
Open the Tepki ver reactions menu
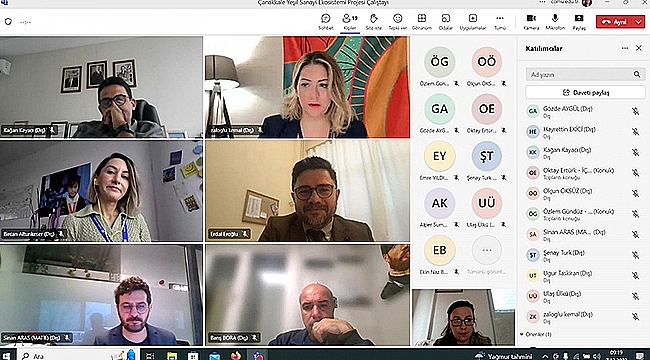pos(398,22)
